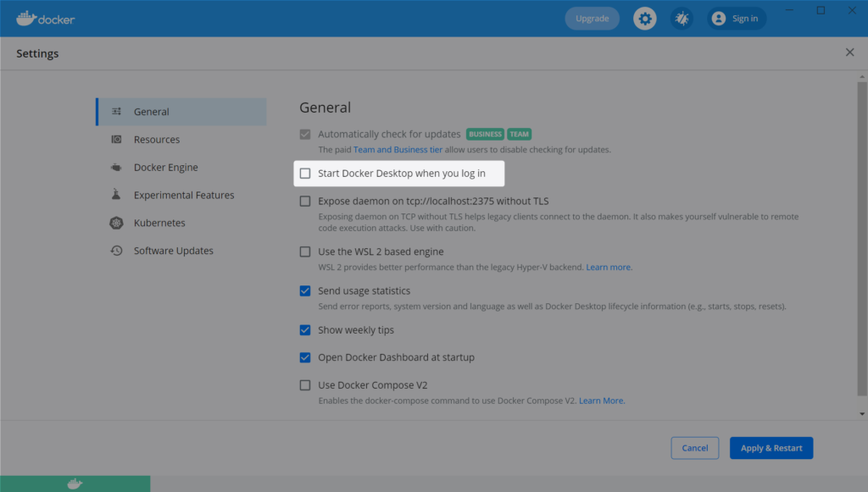868x492 pixels.
Task: Click the Docker whale logo in header
Action: click(x=46, y=19)
